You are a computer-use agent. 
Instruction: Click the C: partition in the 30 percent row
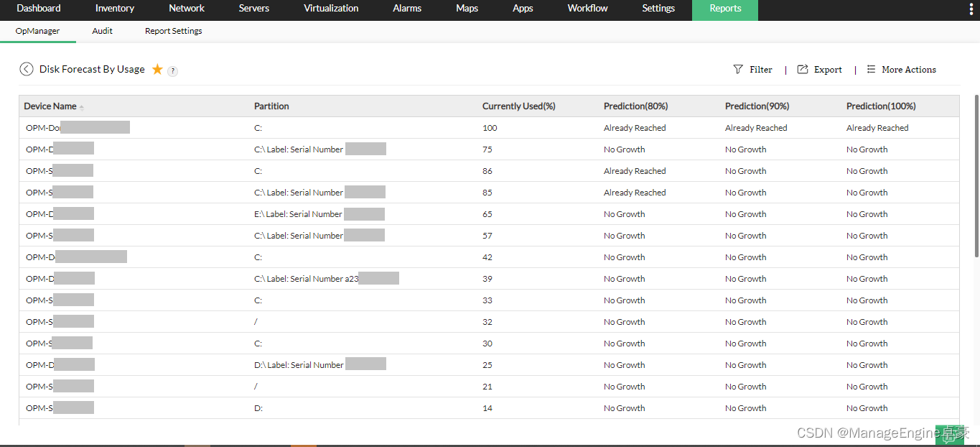pyautogui.click(x=258, y=344)
